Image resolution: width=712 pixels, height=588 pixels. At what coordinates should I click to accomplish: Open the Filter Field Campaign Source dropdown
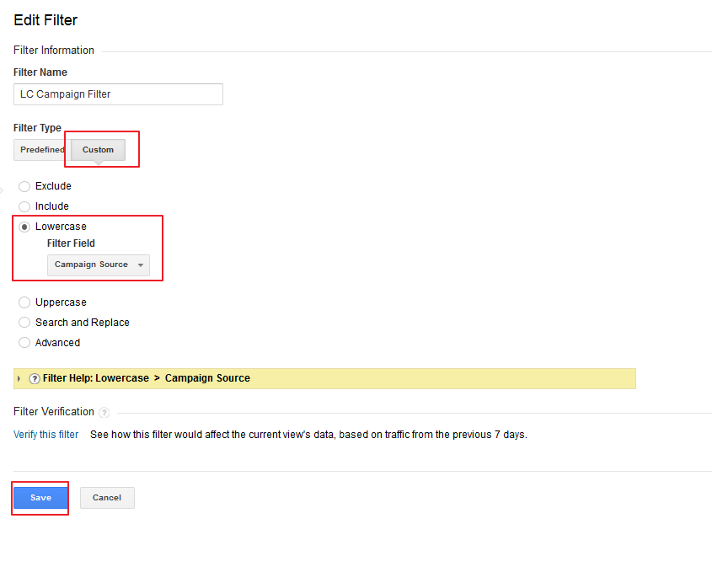(x=98, y=265)
